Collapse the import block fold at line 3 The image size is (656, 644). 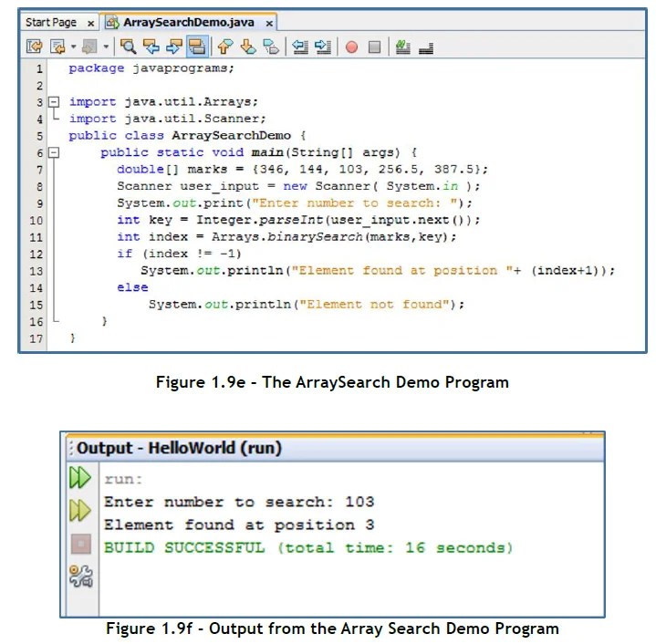tap(54, 101)
